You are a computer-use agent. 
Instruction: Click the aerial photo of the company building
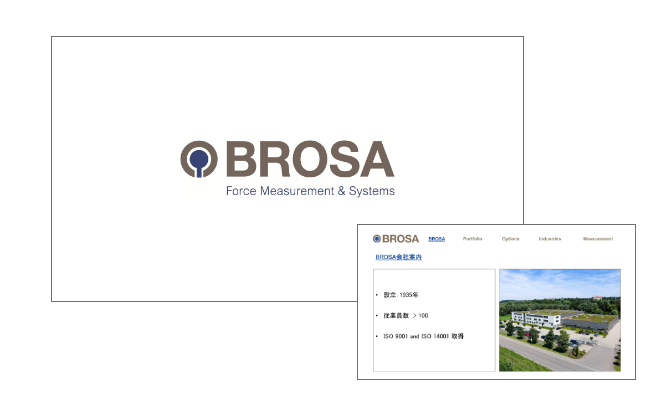560,320
